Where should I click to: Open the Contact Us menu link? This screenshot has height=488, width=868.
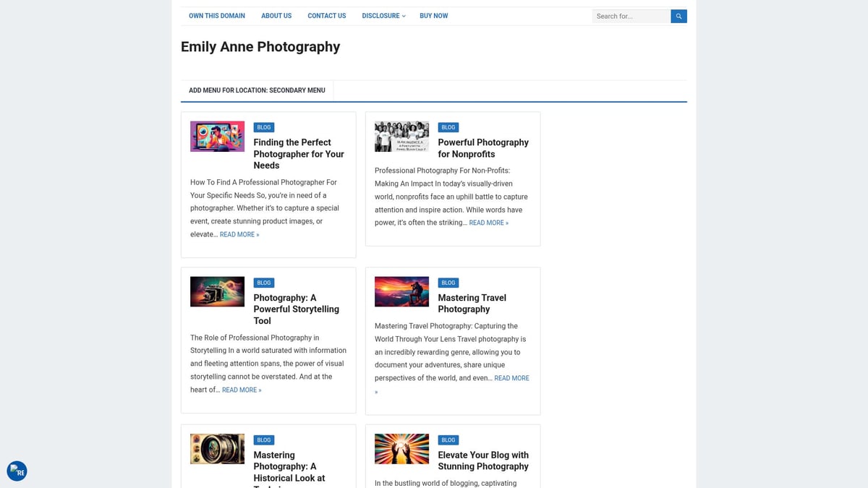pos(326,16)
